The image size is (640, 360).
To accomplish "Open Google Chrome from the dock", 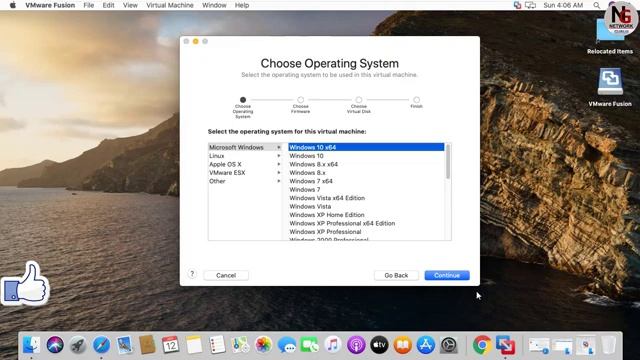I will coord(482,345).
